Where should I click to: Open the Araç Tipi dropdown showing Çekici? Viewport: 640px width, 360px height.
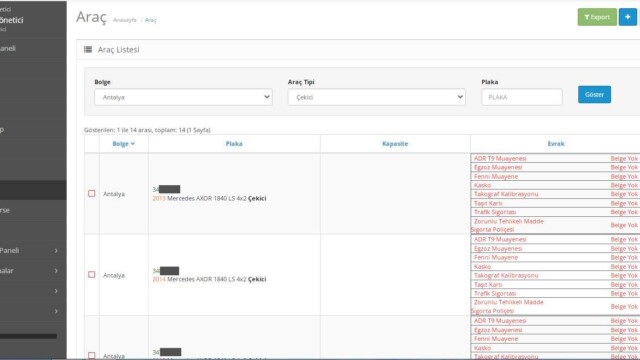coord(376,97)
